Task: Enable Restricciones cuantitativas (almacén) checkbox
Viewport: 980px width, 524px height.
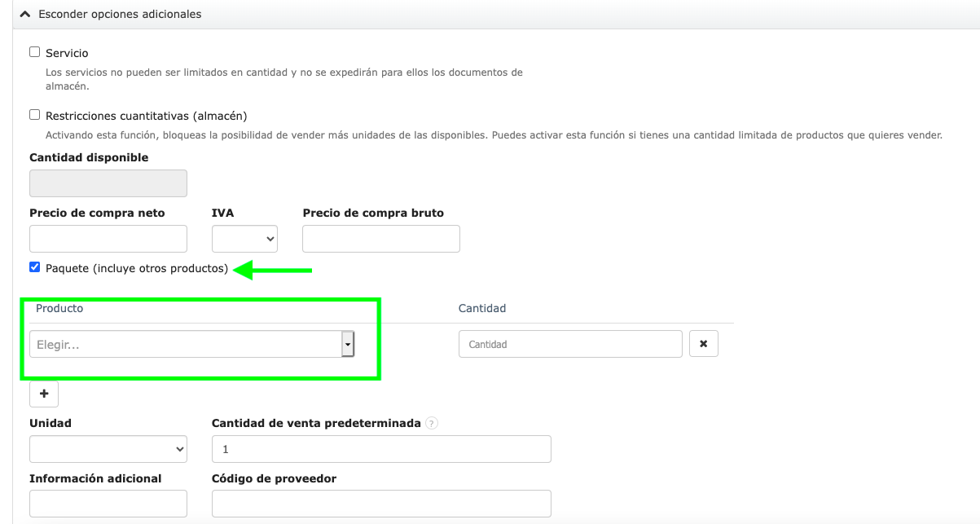Action: pos(34,115)
